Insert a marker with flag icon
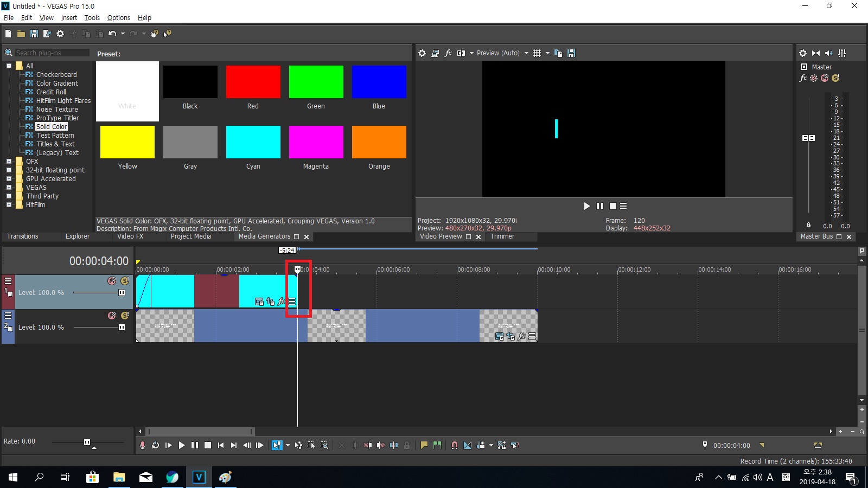The image size is (868, 488). 424,445
